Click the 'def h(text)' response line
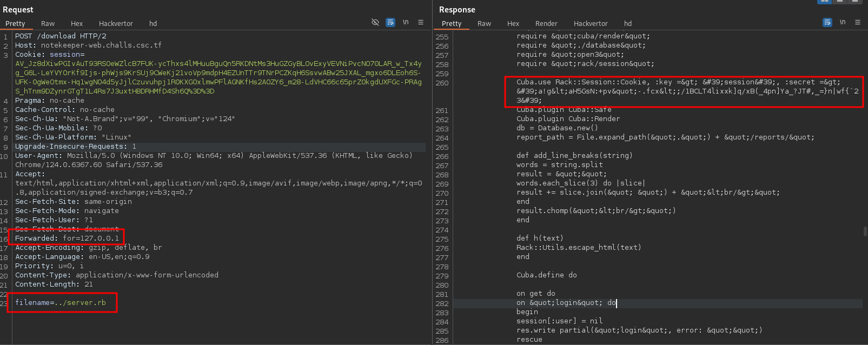The height and width of the screenshot is (345, 868). [540, 238]
